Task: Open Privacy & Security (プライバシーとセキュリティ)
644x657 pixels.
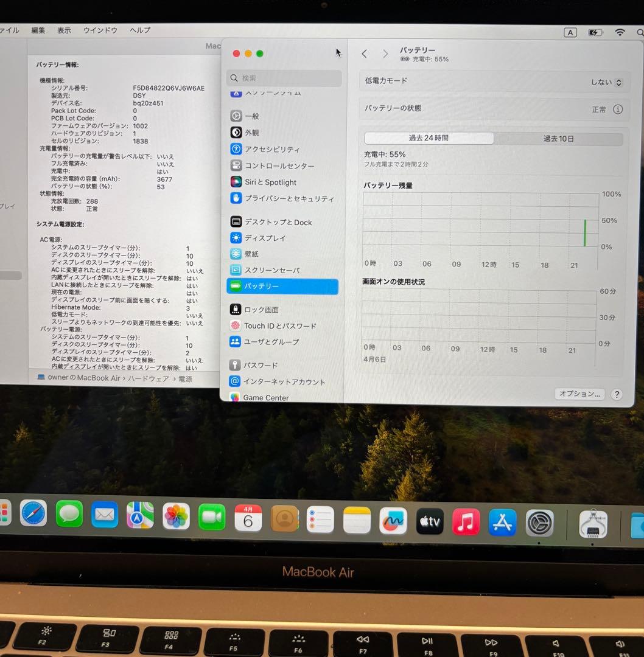Action: 282,198
